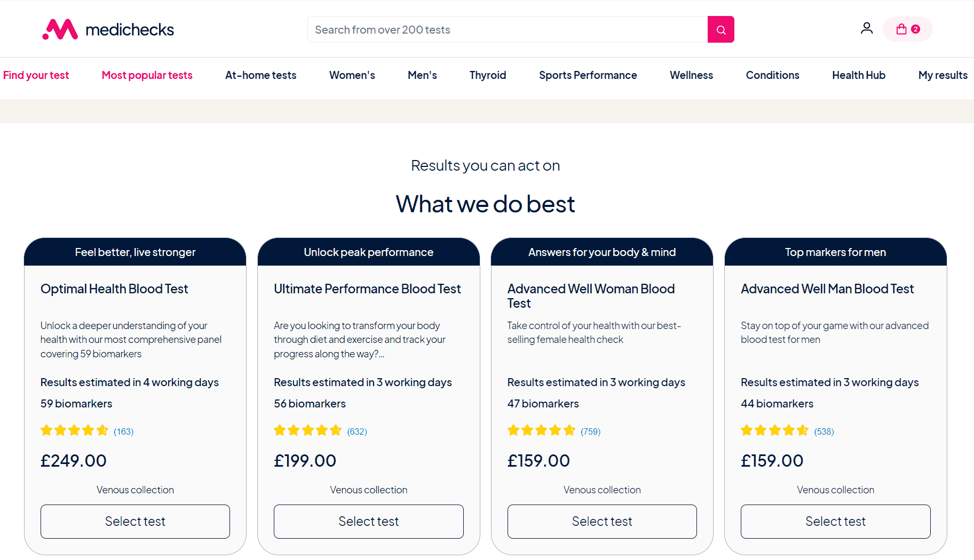Focus the Search from over 200 tests field

click(x=508, y=29)
